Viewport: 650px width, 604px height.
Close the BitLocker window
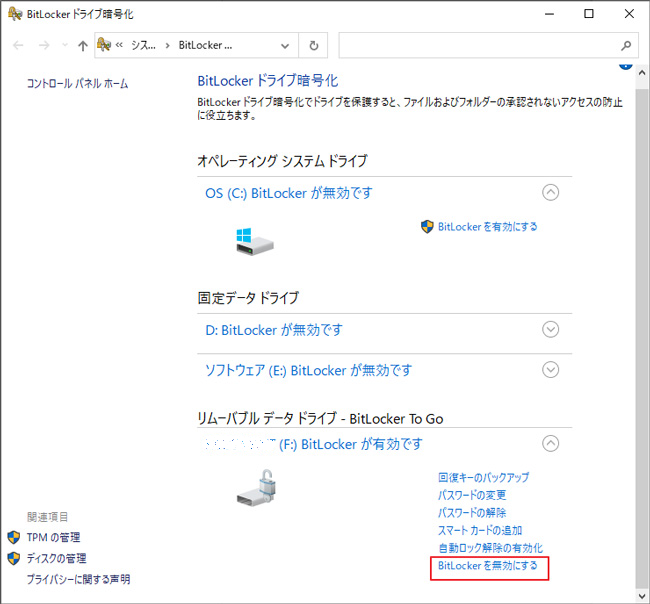[x=629, y=14]
